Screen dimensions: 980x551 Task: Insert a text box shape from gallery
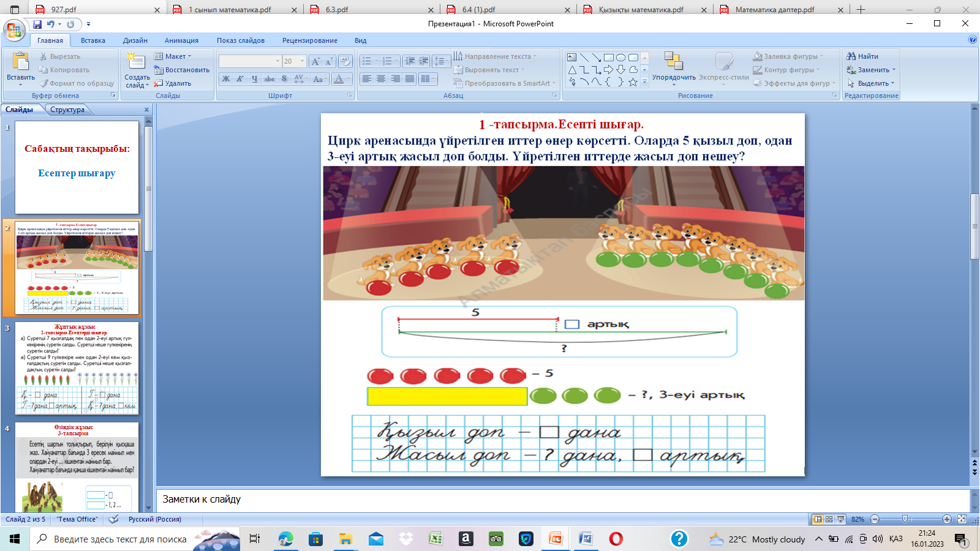571,58
